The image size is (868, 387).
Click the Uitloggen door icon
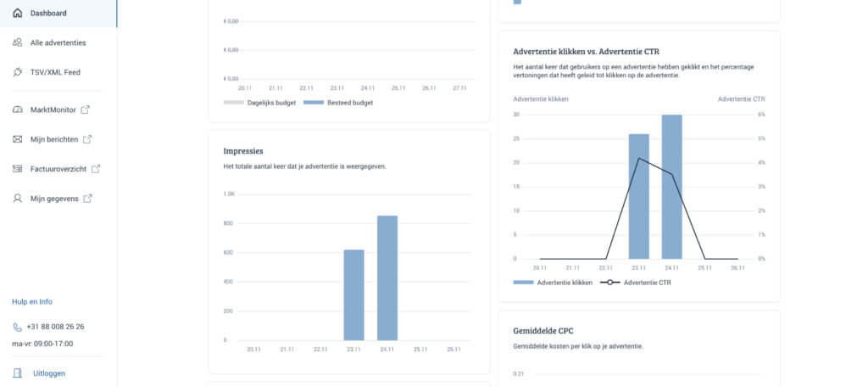(18, 373)
